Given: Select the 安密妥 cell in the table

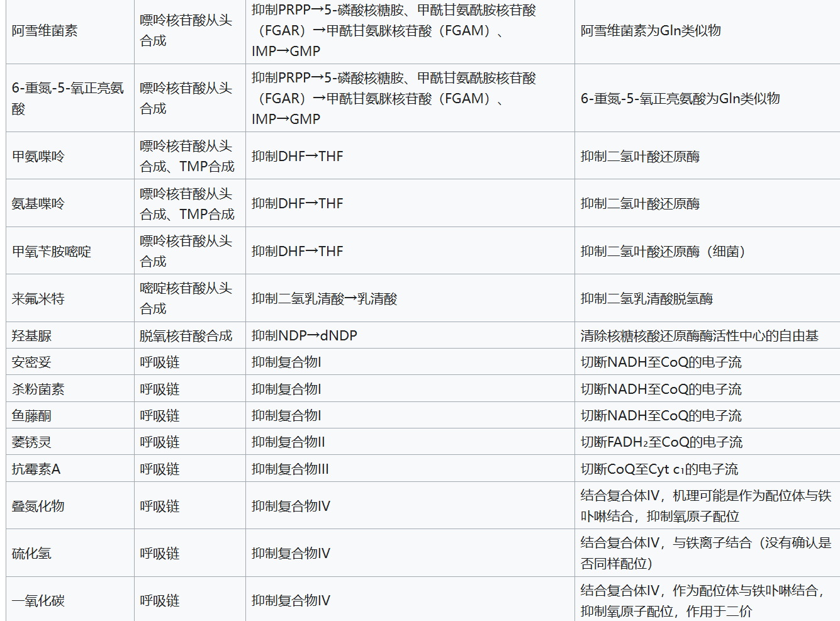Looking at the screenshot, I should 32,362.
